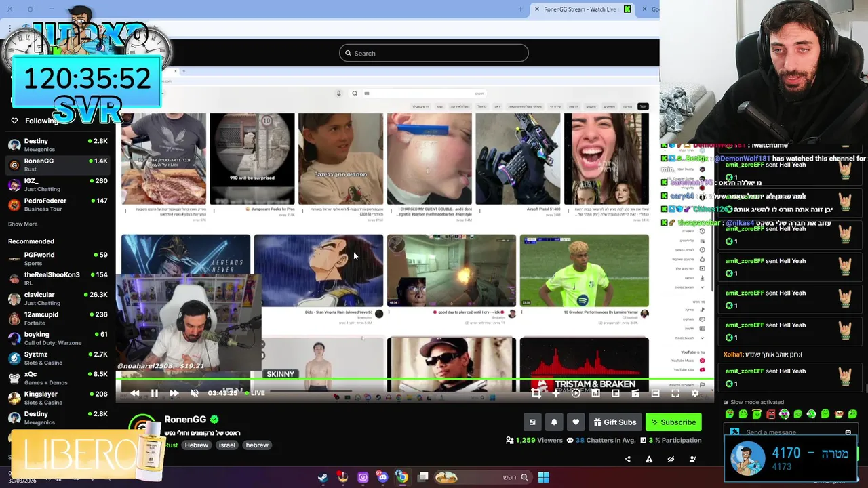Open PedroFederer channel in the sidebar

pos(58,205)
